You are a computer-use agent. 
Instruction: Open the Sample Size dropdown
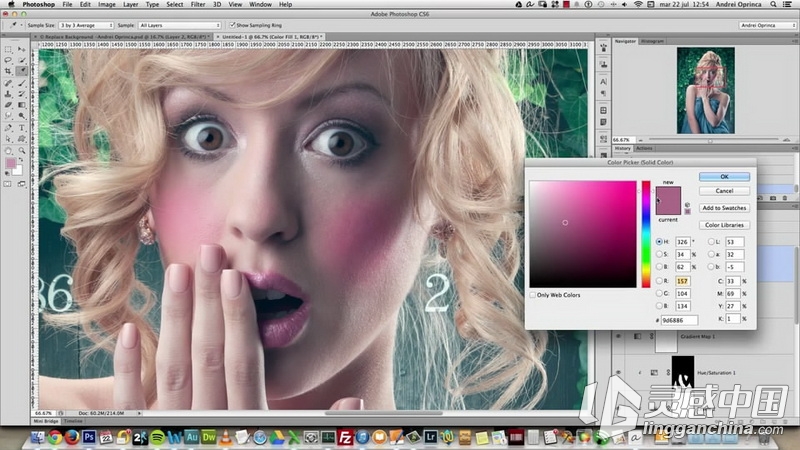[86, 25]
